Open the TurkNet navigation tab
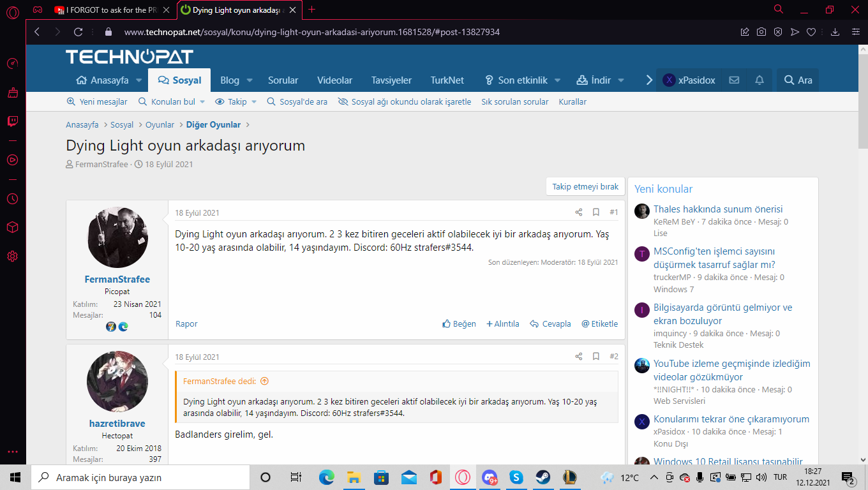 447,80
